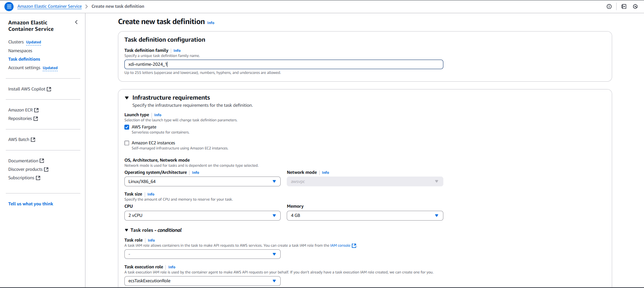Click external link icon next to Discover products
The width and height of the screenshot is (644, 288).
tap(46, 169)
